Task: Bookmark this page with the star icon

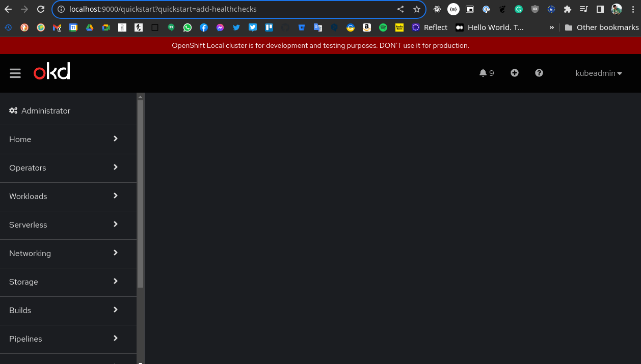Action: pyautogui.click(x=417, y=9)
